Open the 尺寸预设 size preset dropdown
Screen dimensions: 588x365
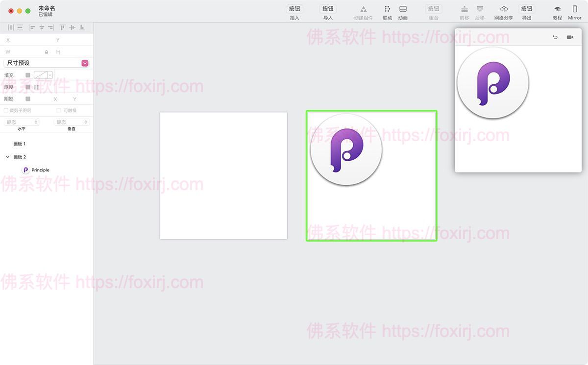click(84, 63)
